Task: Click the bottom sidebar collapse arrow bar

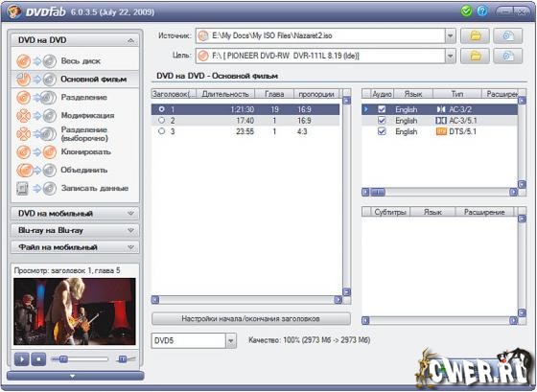Action: 76,377
